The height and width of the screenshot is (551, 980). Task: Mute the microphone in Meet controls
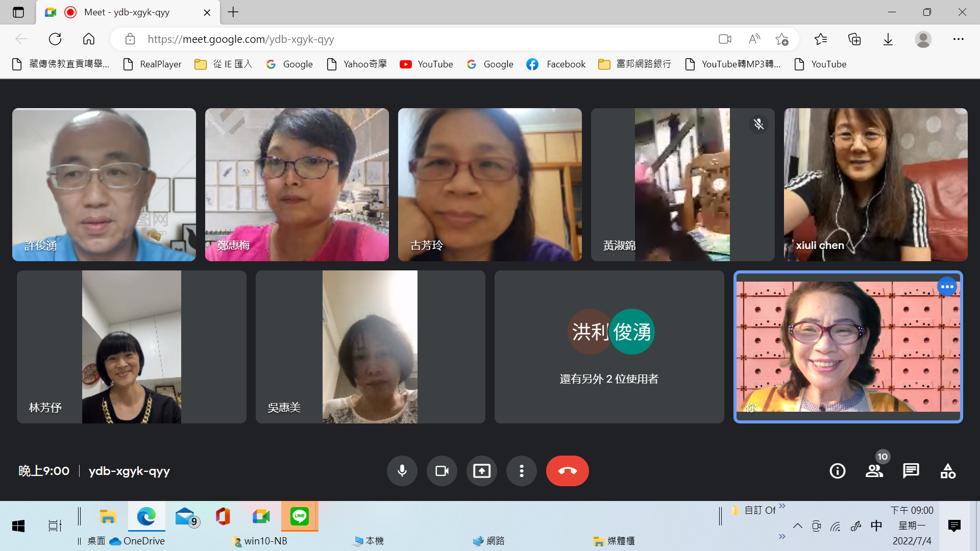(x=402, y=470)
